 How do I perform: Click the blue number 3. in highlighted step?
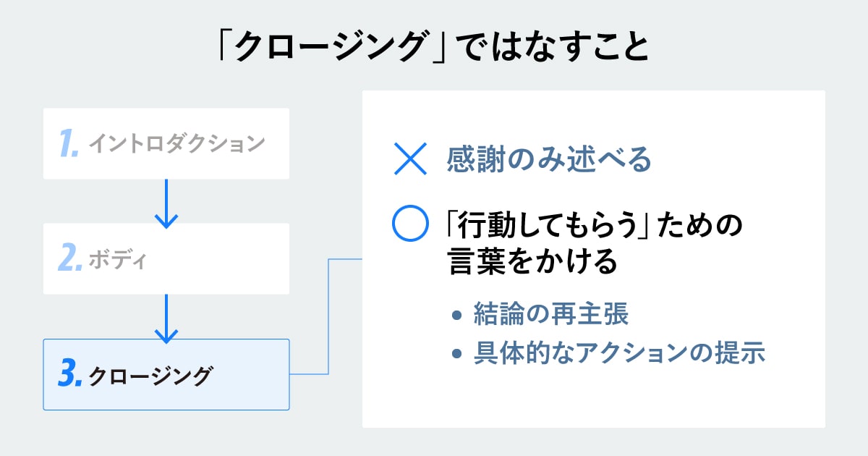69,376
